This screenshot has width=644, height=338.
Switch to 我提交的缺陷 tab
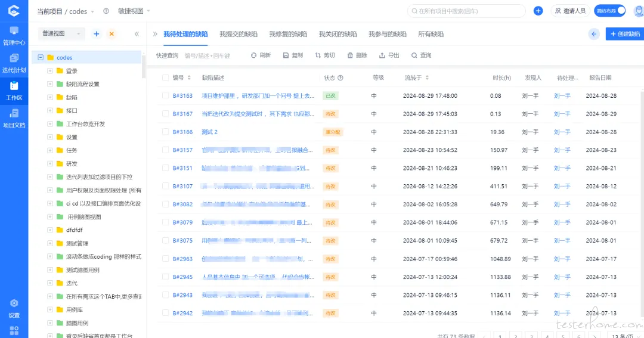point(238,34)
